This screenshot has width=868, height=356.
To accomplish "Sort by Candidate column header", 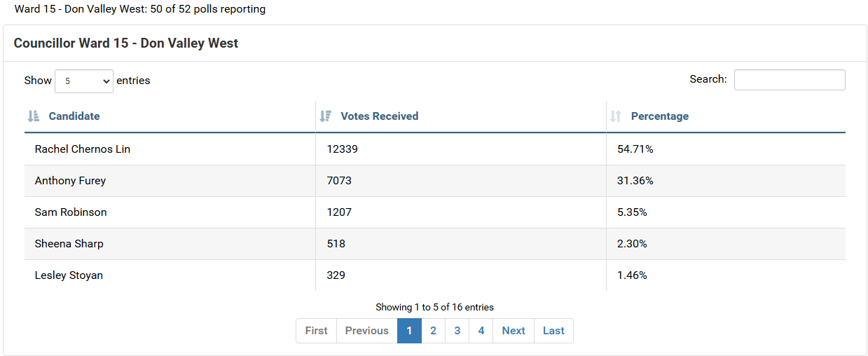I will (x=74, y=116).
